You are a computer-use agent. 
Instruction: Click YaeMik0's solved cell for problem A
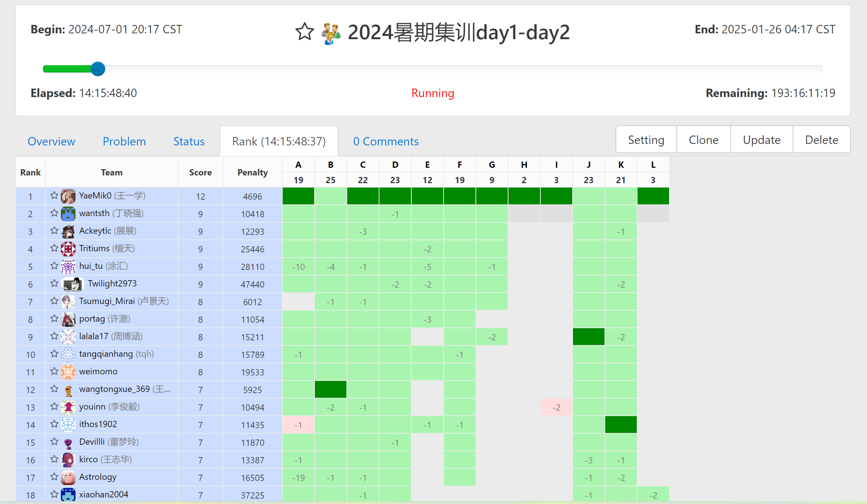click(298, 196)
